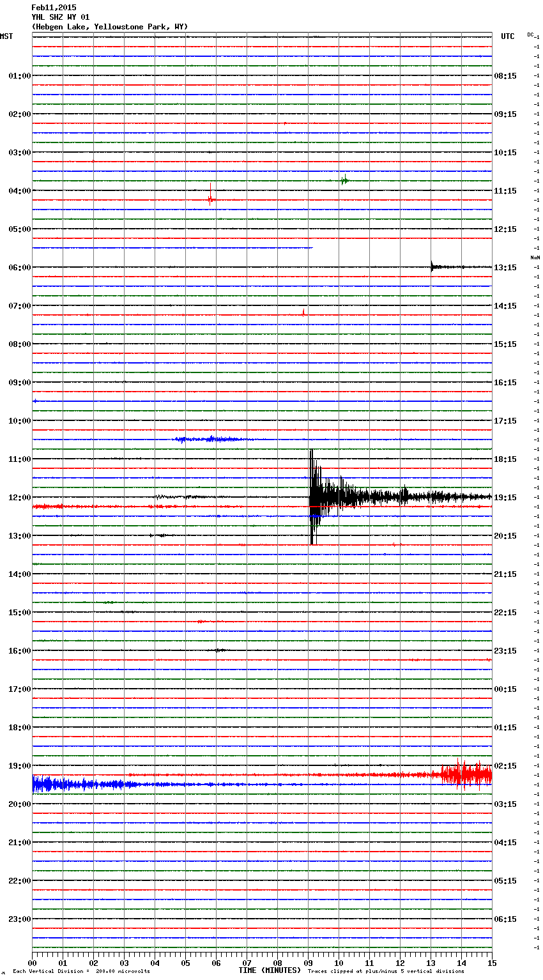Click the NaN value in the right column
543x980 pixels.
535,257
